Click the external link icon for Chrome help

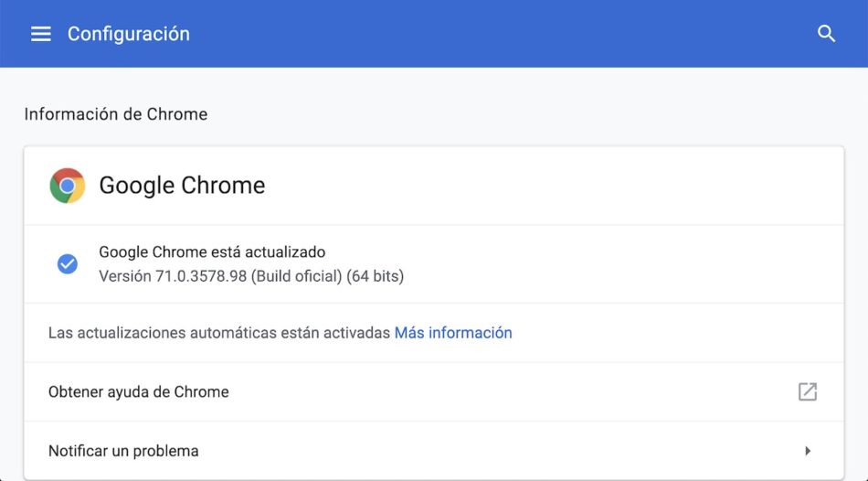coord(808,391)
